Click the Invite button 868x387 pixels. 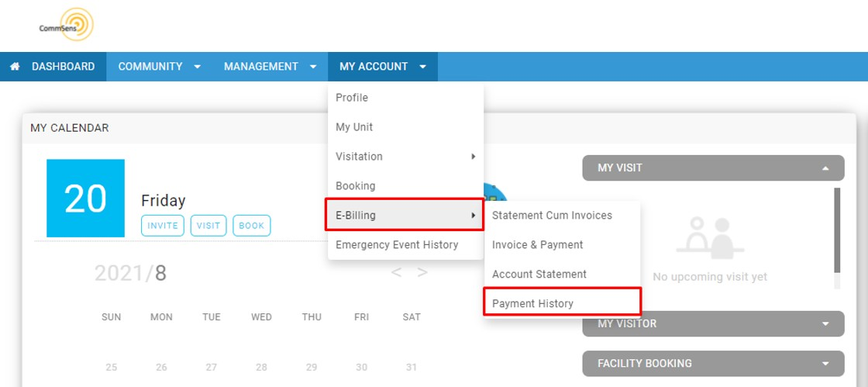click(163, 226)
